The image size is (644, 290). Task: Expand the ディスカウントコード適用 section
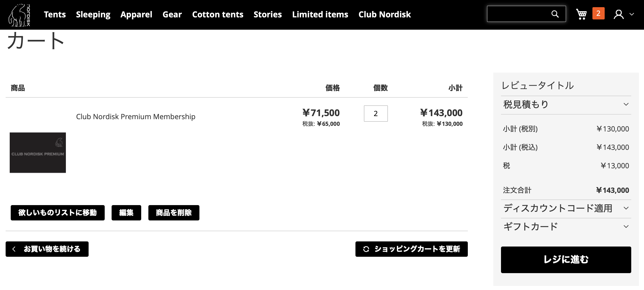(x=566, y=208)
